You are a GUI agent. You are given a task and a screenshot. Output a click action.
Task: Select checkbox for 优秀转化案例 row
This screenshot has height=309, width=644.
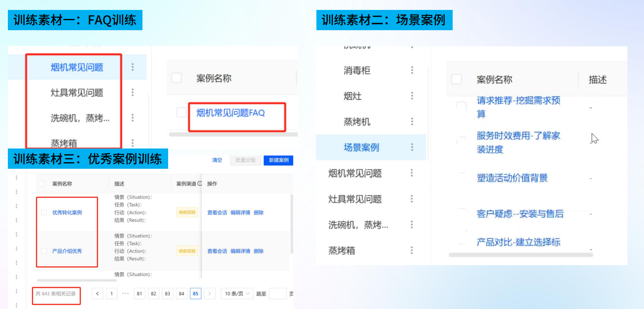(44, 213)
